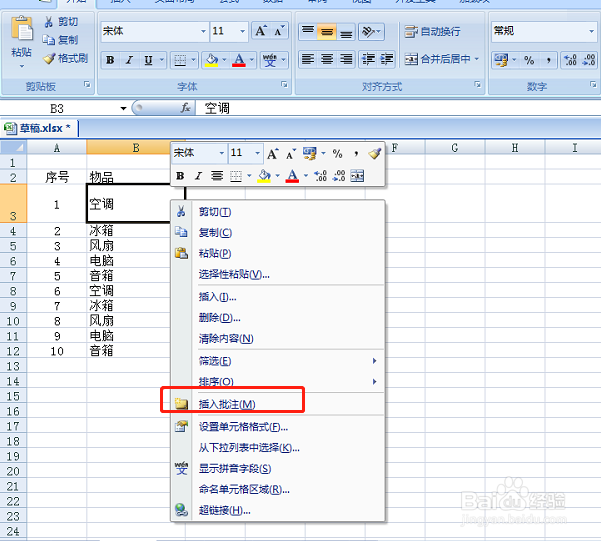Select the 草稿.xlsx workbook tab

[40, 128]
